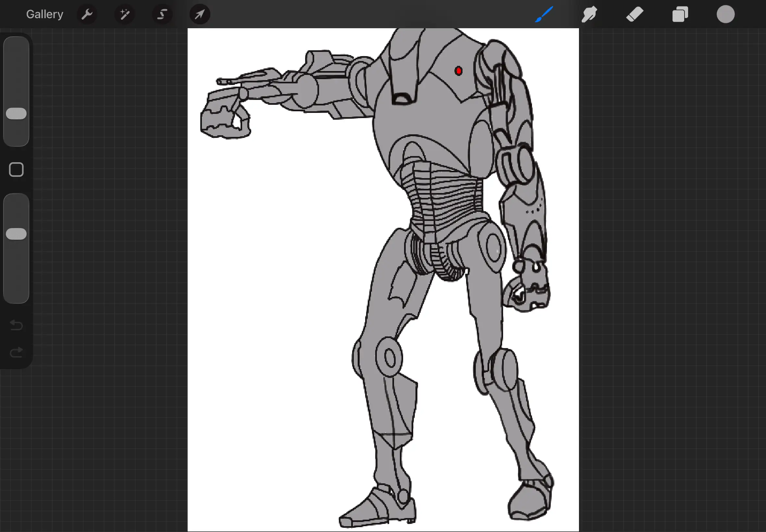Undo the last action
This screenshot has width=766, height=532.
pyautogui.click(x=16, y=325)
